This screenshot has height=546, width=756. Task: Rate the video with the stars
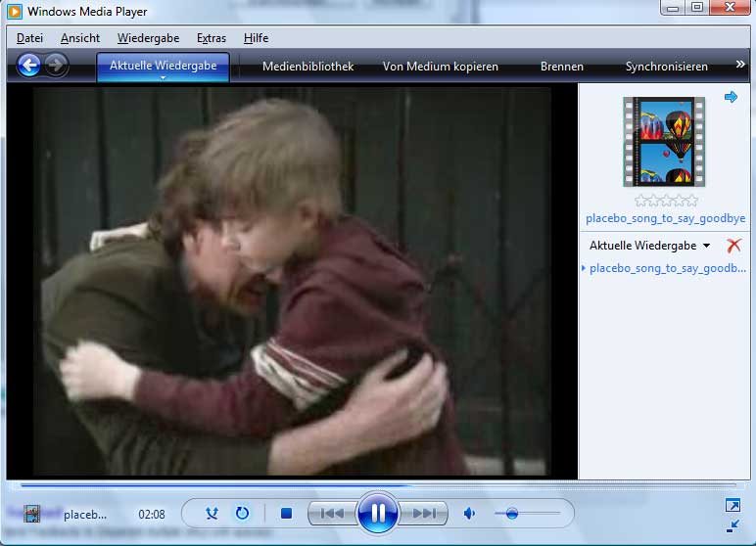(x=666, y=201)
